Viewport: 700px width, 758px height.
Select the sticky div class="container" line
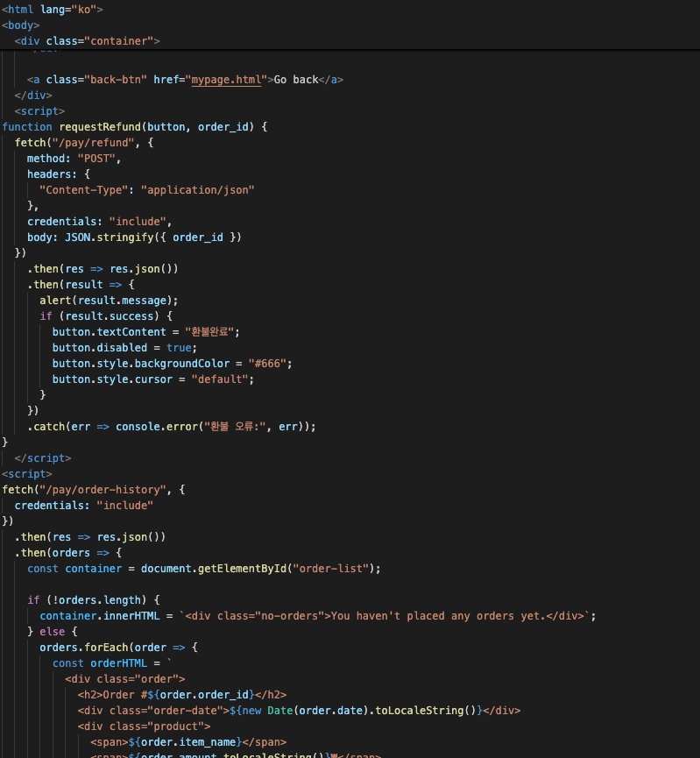(87, 41)
